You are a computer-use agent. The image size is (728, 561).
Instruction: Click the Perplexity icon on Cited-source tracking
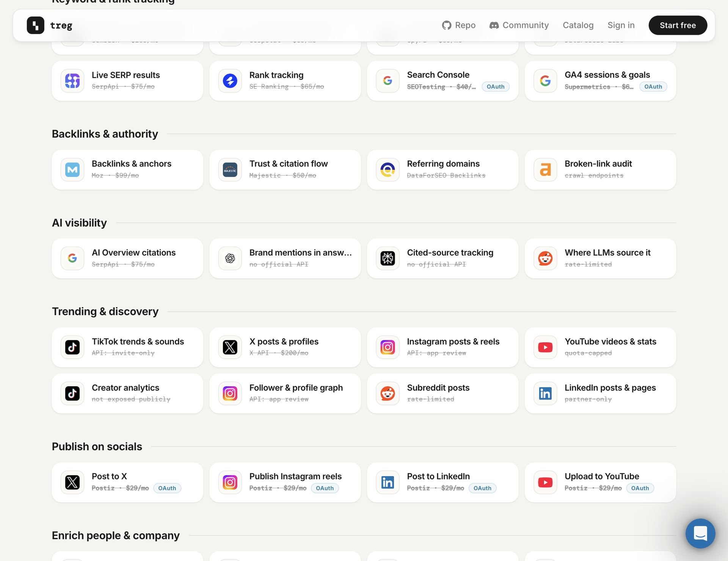(x=388, y=259)
